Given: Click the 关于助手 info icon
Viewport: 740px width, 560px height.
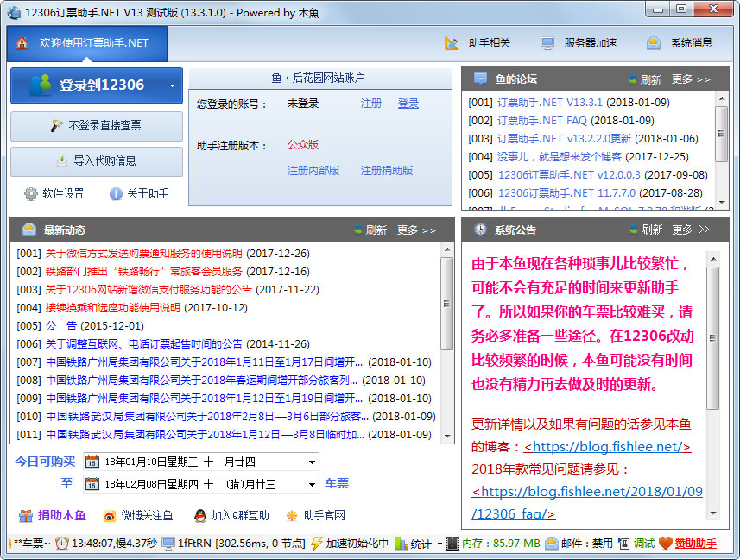Looking at the screenshot, I should 116,194.
